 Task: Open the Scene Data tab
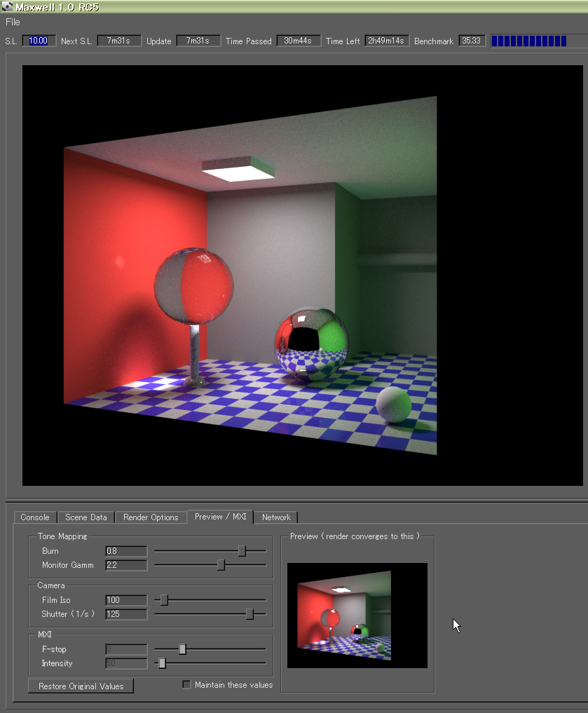click(86, 517)
